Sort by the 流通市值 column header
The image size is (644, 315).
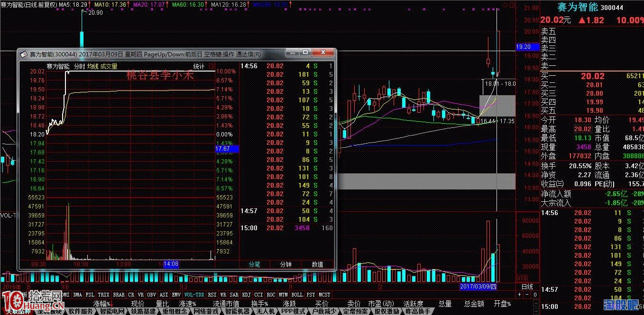pyautogui.click(x=226, y=304)
